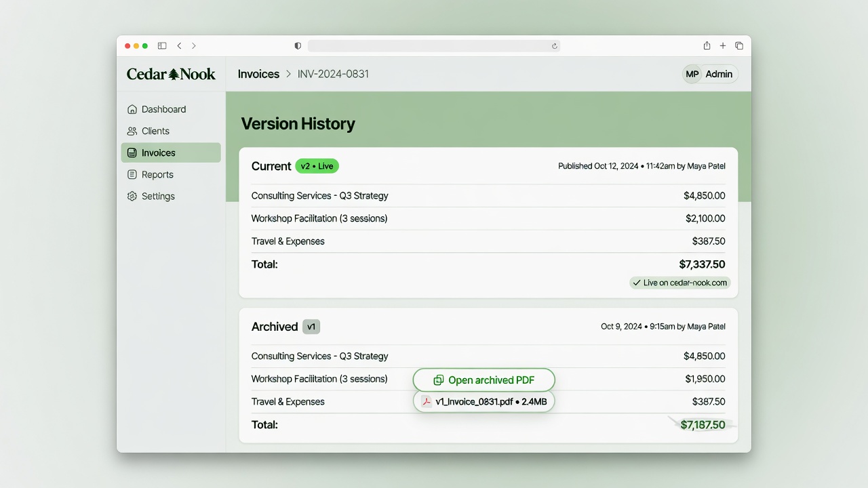The width and height of the screenshot is (868, 488).
Task: Click the Archived card title
Action: pyautogui.click(x=275, y=327)
